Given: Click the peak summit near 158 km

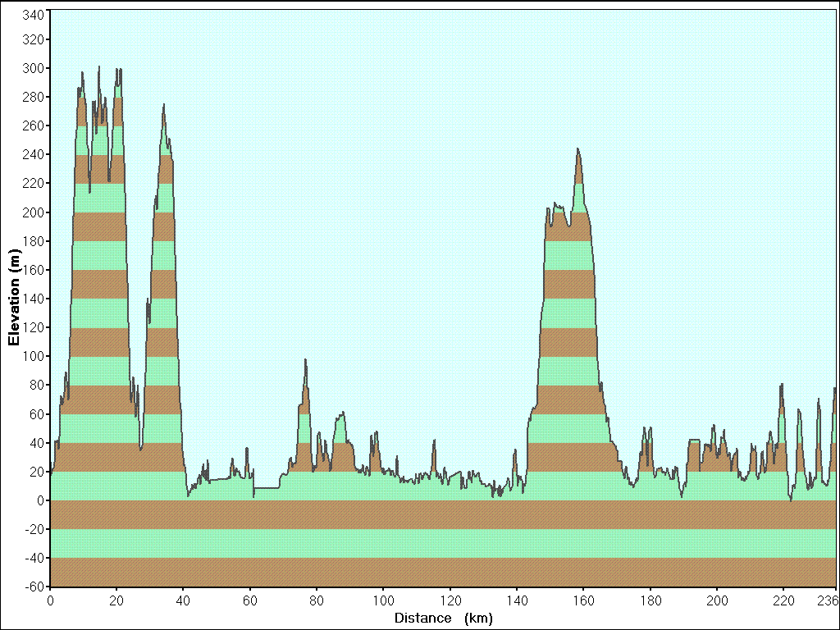Looking at the screenshot, I should [x=577, y=149].
